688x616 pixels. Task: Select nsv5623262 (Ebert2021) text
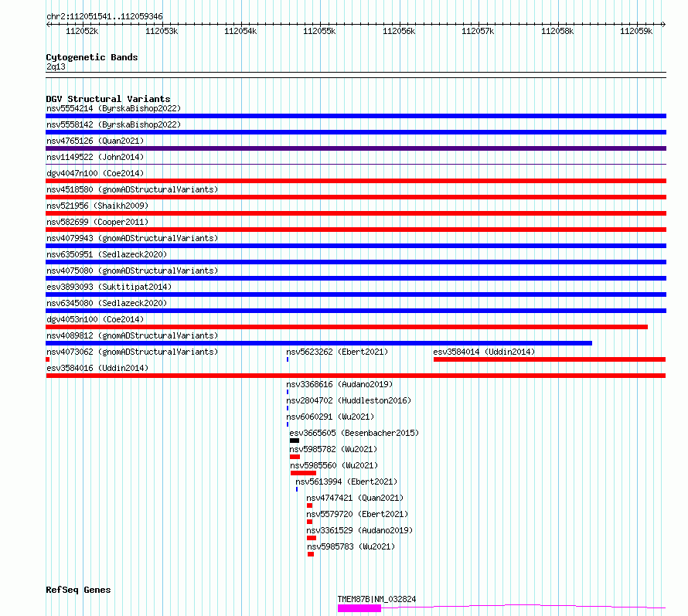tap(337, 352)
